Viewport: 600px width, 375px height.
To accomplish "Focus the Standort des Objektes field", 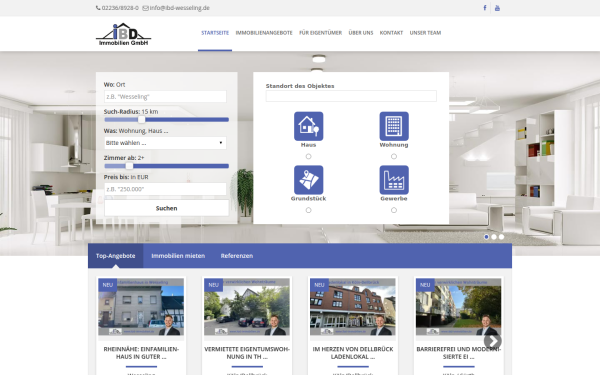I will click(x=351, y=96).
